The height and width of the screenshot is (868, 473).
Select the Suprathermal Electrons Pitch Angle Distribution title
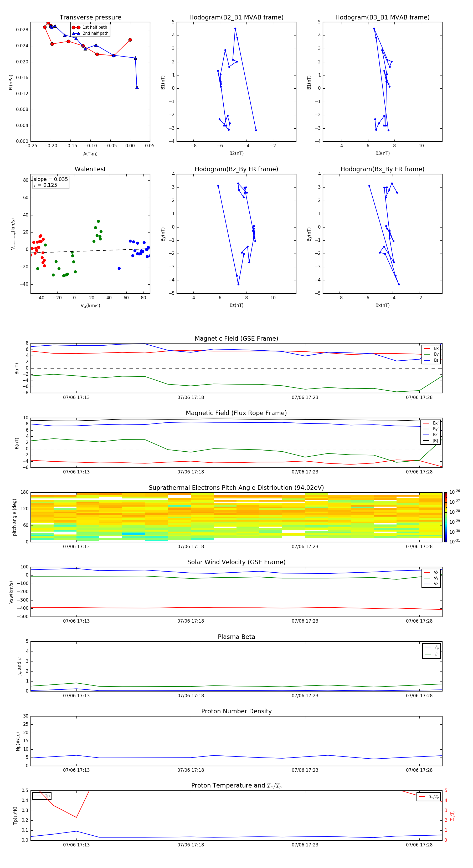(236, 488)
